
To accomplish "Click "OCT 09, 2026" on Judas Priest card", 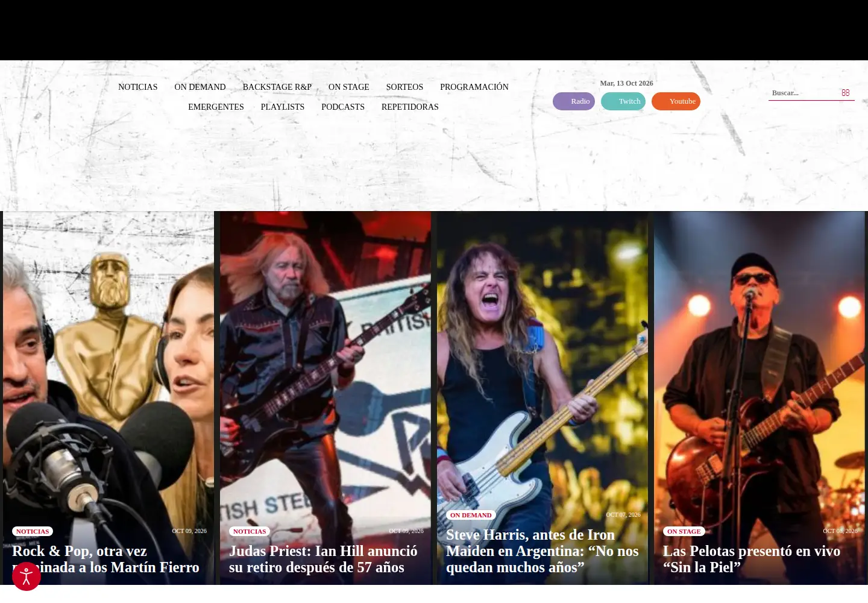I will 406,531.
